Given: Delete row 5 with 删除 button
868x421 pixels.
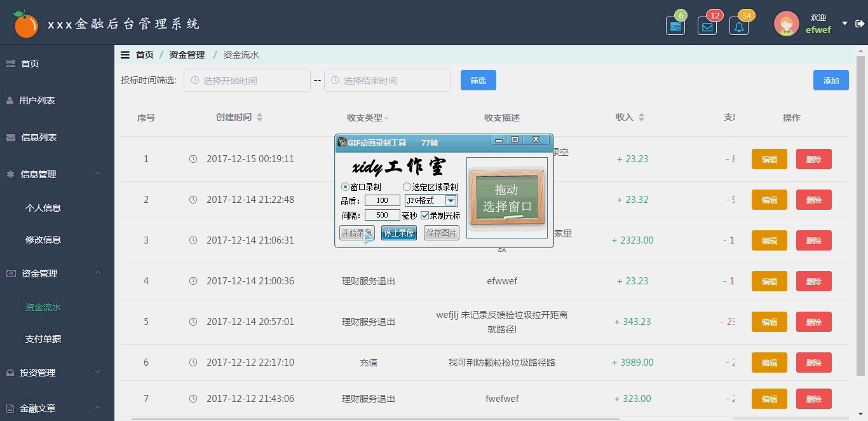Looking at the screenshot, I should pos(814,322).
